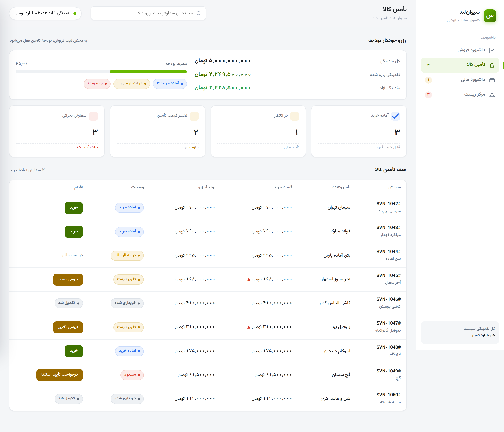Click the red price-up triangle on SVN-1047
This screenshot has height=432, width=504.
pyautogui.click(x=249, y=327)
